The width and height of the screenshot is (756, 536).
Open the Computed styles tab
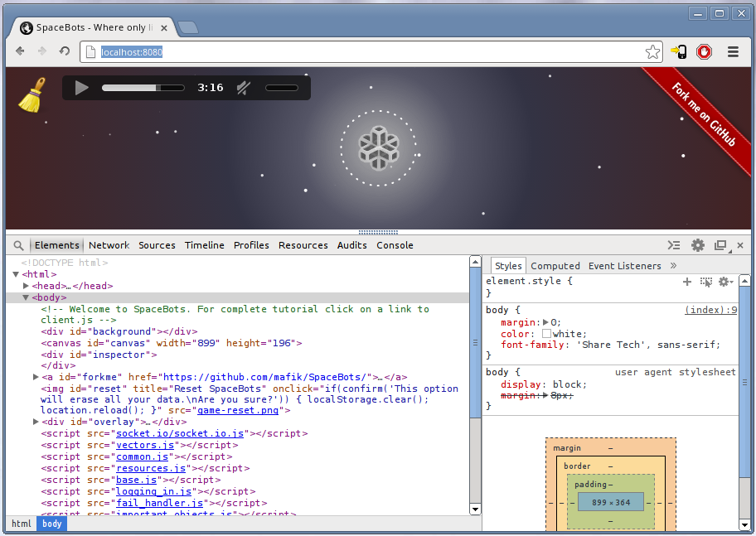point(555,266)
